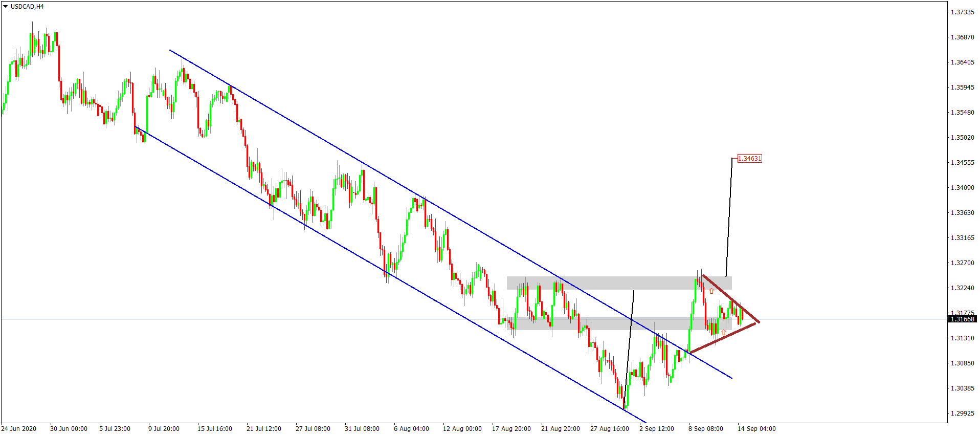980x435 pixels.
Task: Click the 24 Jun 2020 date label
Action: point(19,429)
